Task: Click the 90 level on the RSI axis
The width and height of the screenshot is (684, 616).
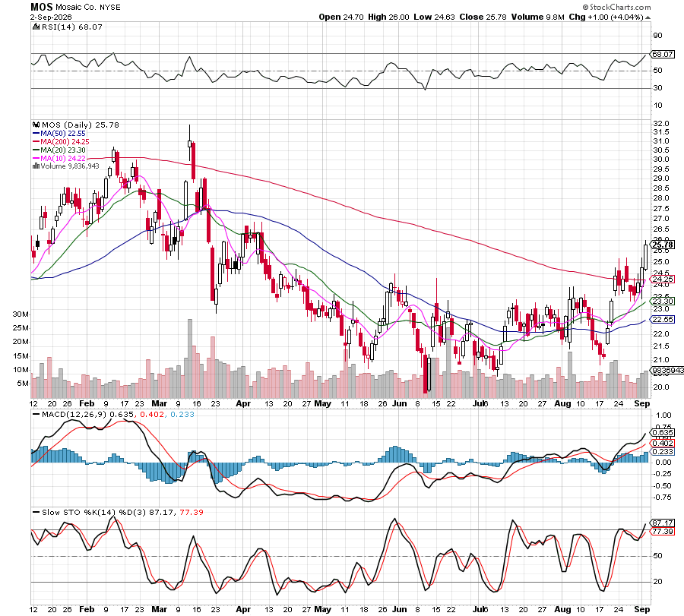Action: (x=657, y=36)
